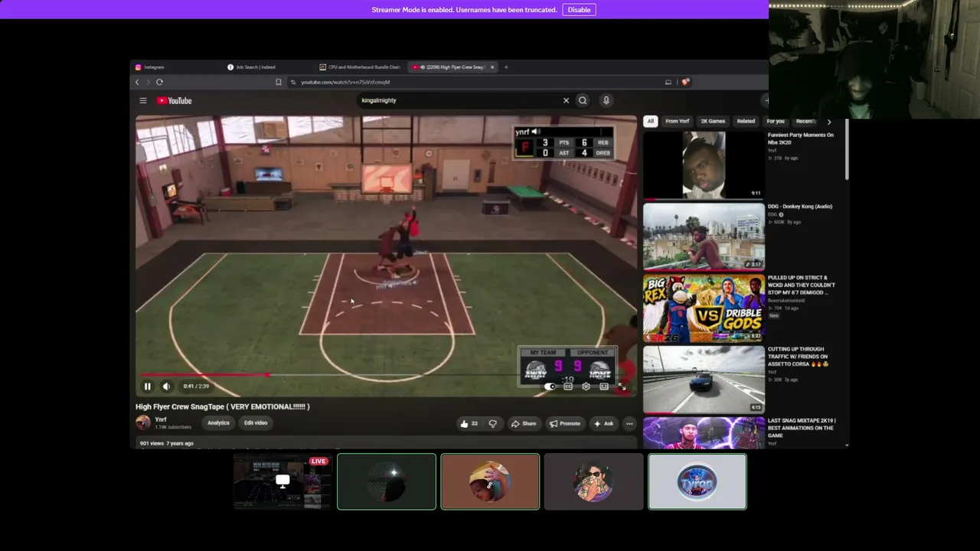This screenshot has width=980, height=551.
Task: Toggle the autoplay switch
Action: click(550, 386)
